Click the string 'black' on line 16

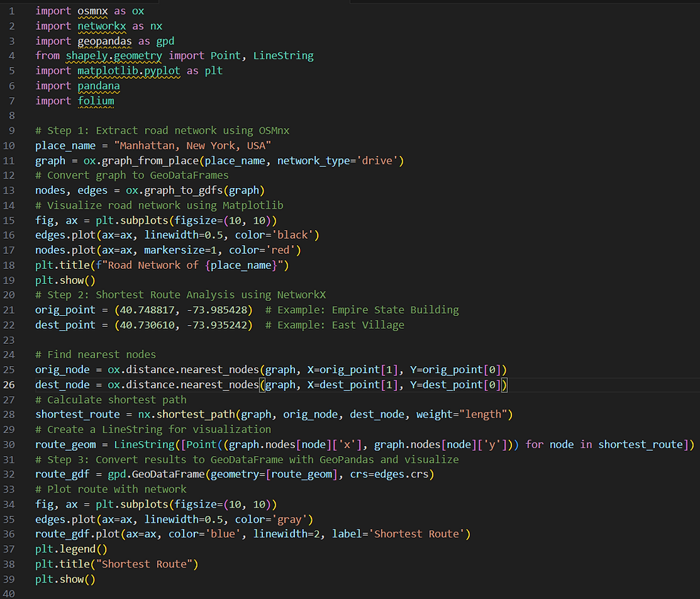(x=292, y=235)
